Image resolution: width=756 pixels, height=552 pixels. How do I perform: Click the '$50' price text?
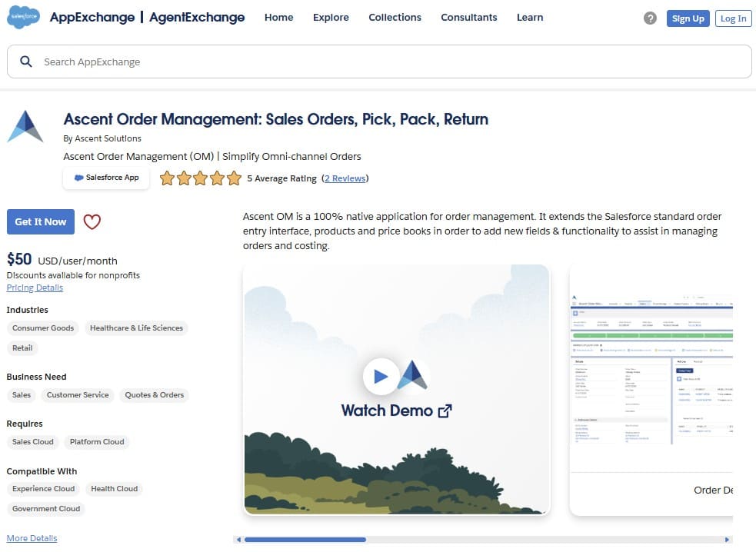pos(19,259)
